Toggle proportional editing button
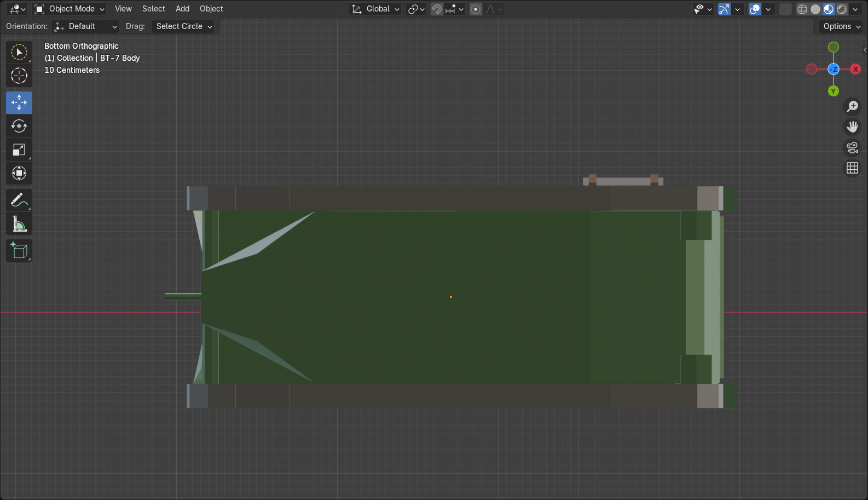Screen dimensions: 868x500 pos(476,9)
